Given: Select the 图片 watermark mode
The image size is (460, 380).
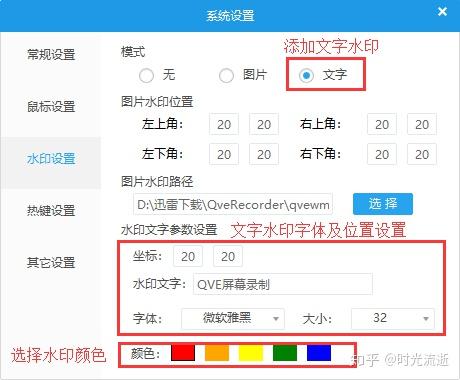Looking at the screenshot, I should click(x=226, y=75).
